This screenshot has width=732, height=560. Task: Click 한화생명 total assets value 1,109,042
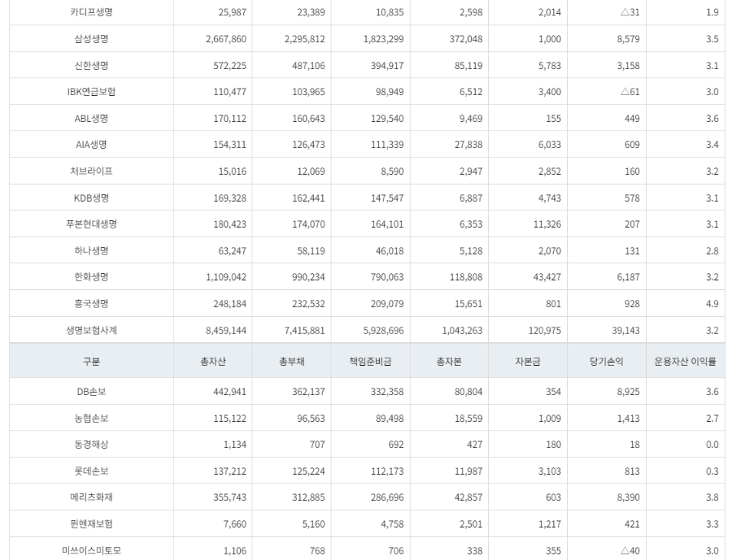(226, 276)
